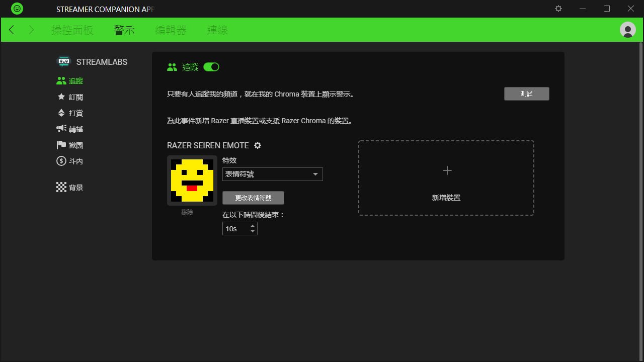Click the Streamlabs logo icon

(64, 62)
